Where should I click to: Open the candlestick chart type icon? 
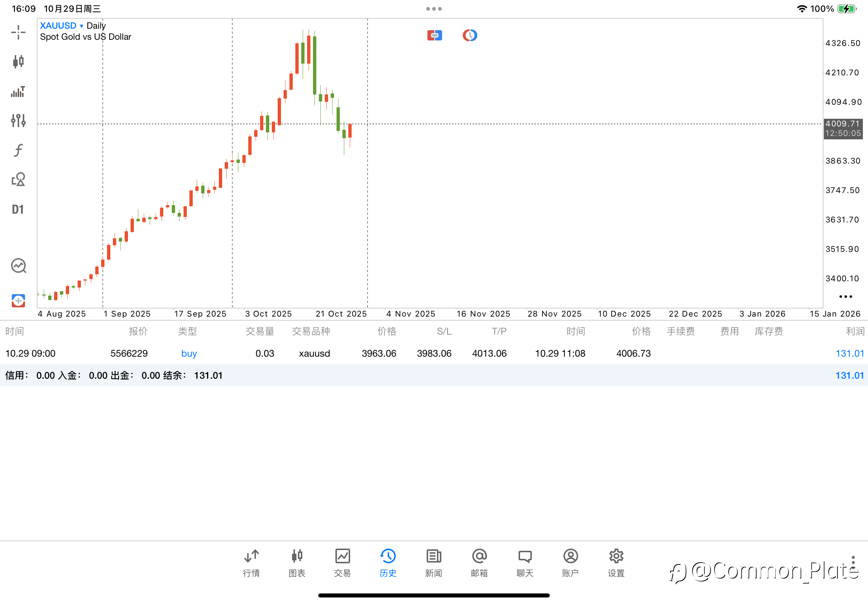tap(18, 61)
